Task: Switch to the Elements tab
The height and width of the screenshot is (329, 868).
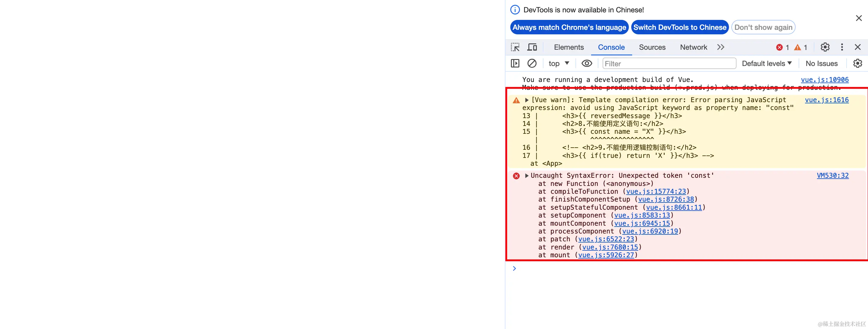Action: (x=569, y=47)
